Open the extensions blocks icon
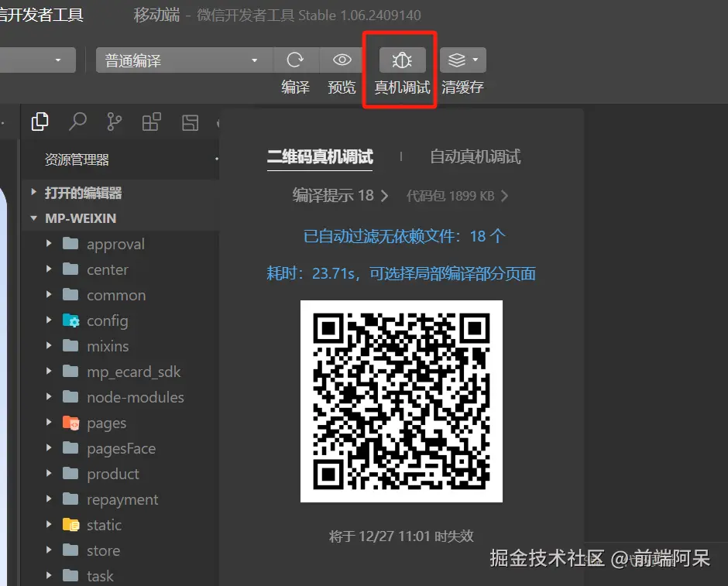 point(152,122)
